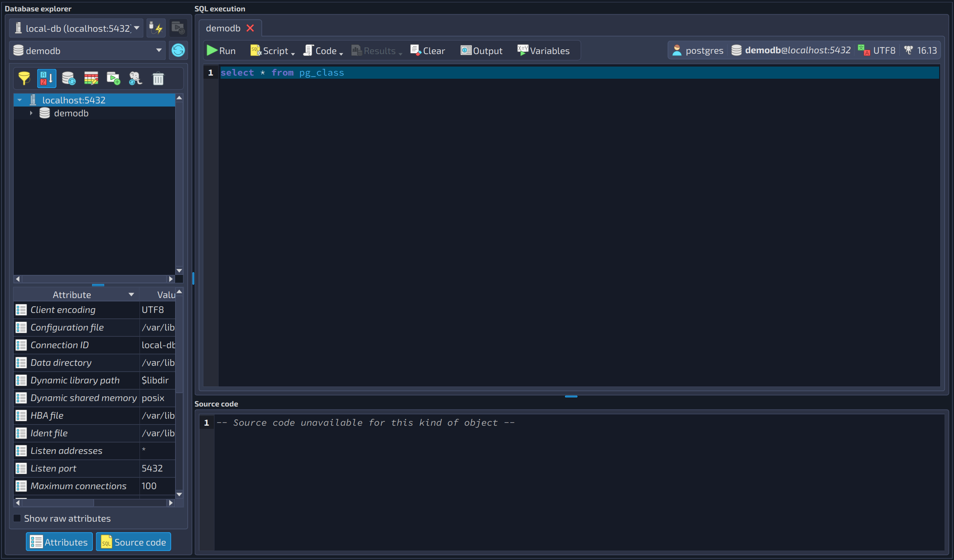Switch to the Attributes tab
The width and height of the screenshot is (954, 560).
tap(60, 542)
